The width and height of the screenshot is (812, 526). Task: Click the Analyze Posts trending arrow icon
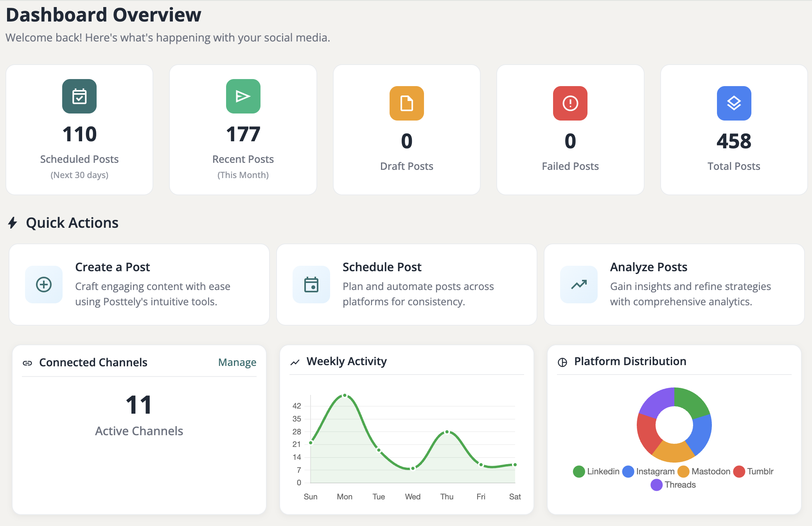tap(578, 285)
